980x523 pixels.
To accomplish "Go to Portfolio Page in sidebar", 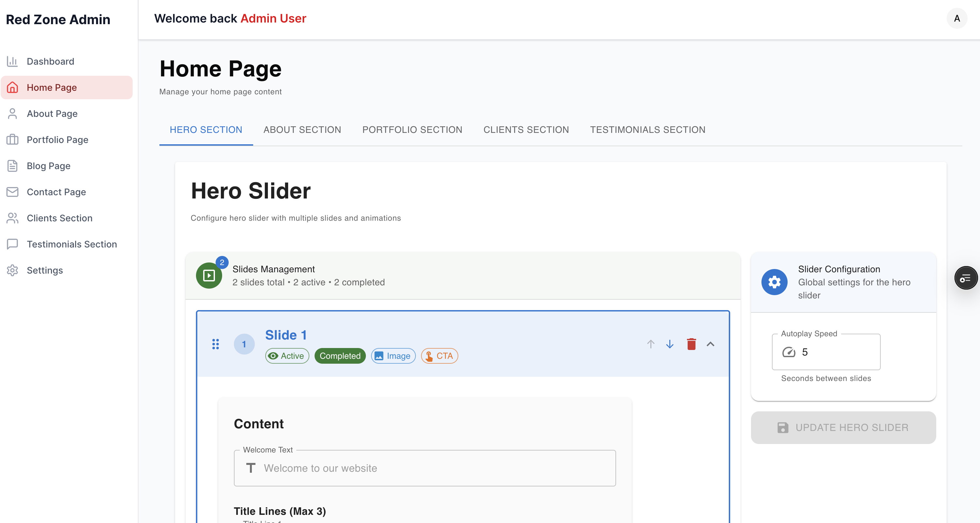I will [x=57, y=140].
